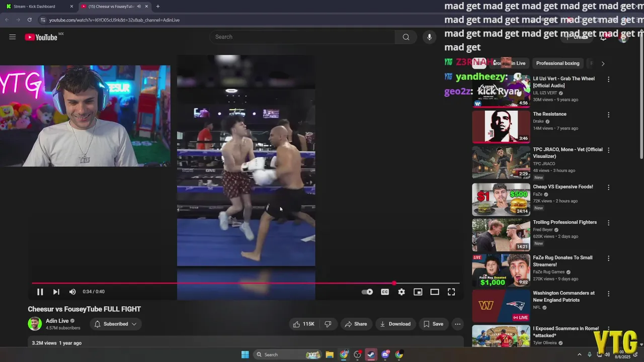
Task: Click the youtube.com address bar URL
Action: pyautogui.click(x=114, y=20)
